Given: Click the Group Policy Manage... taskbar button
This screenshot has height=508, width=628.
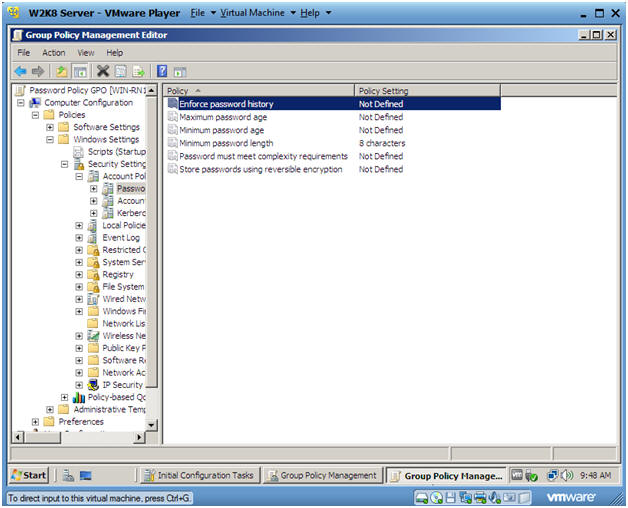Looking at the screenshot, I should coord(446,476).
